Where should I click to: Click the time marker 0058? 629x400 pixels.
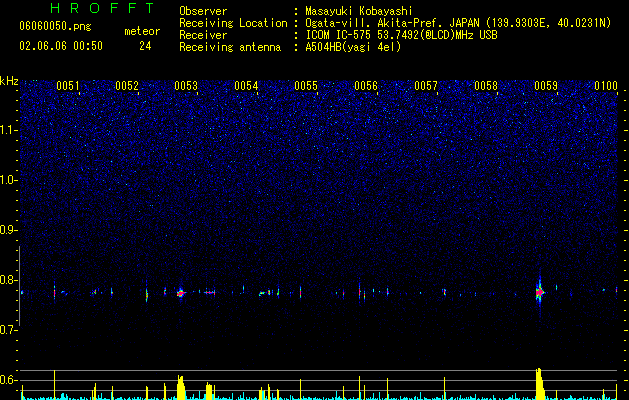click(486, 86)
